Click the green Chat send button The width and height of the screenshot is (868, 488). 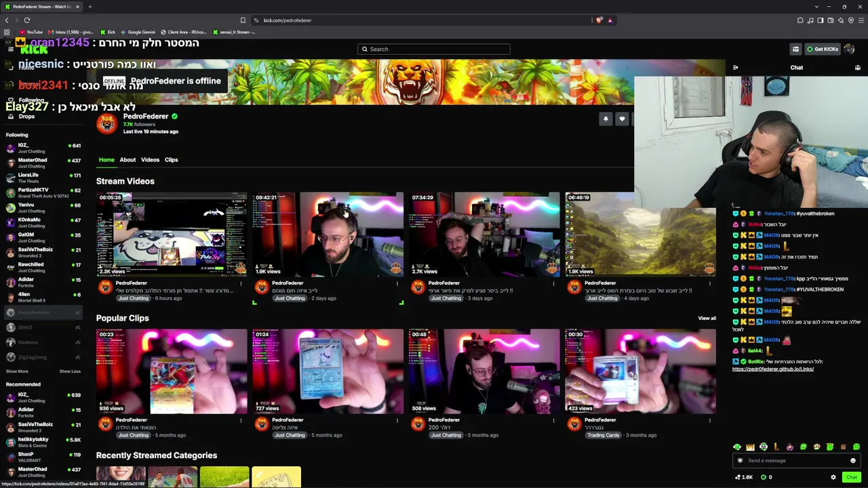click(851, 477)
